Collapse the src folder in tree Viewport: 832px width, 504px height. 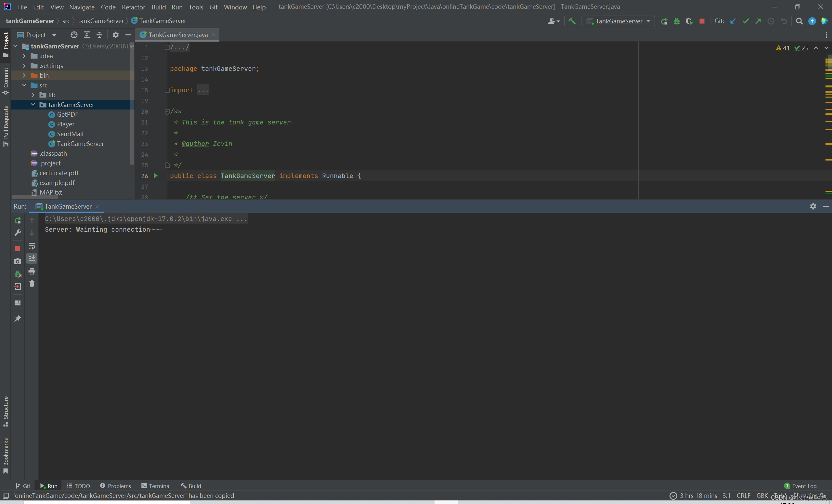(24, 85)
